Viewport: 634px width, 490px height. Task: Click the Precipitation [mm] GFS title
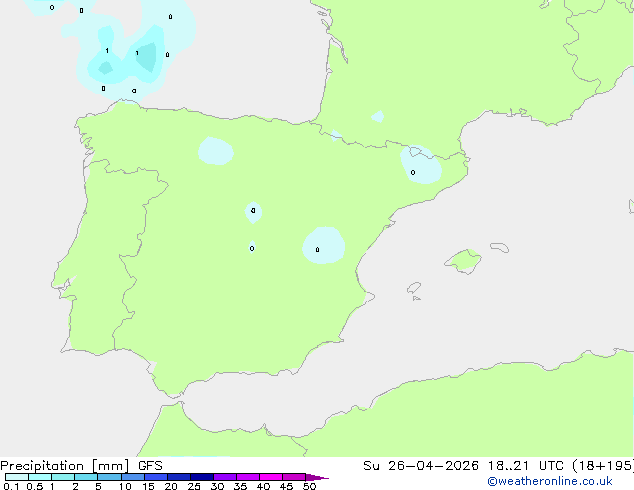[x=81, y=466]
